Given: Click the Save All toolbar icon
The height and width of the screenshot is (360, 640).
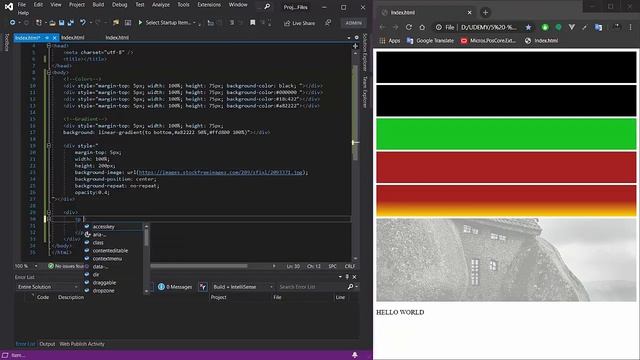Looking at the screenshot, I should [x=71, y=23].
